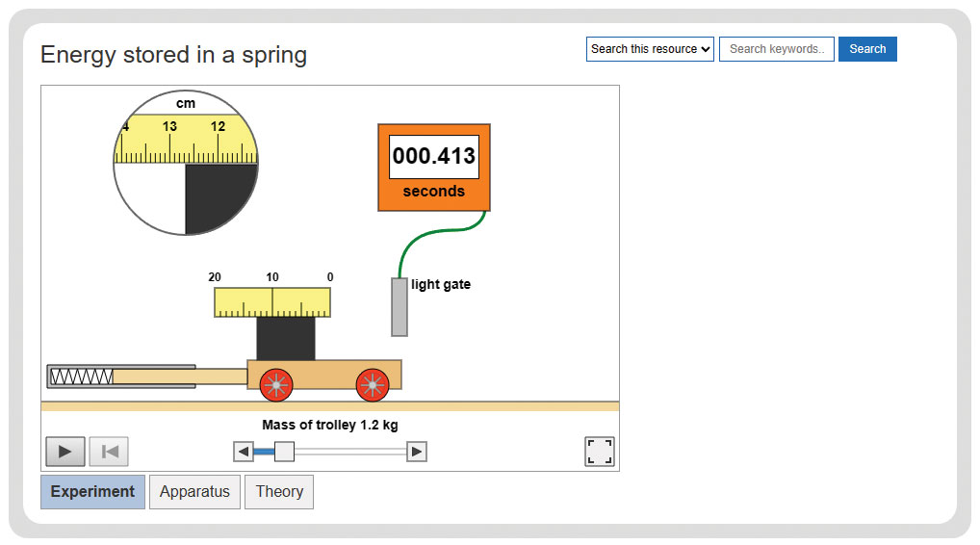
Task: Click the yellow ruler on the trolley
Action: click(272, 302)
